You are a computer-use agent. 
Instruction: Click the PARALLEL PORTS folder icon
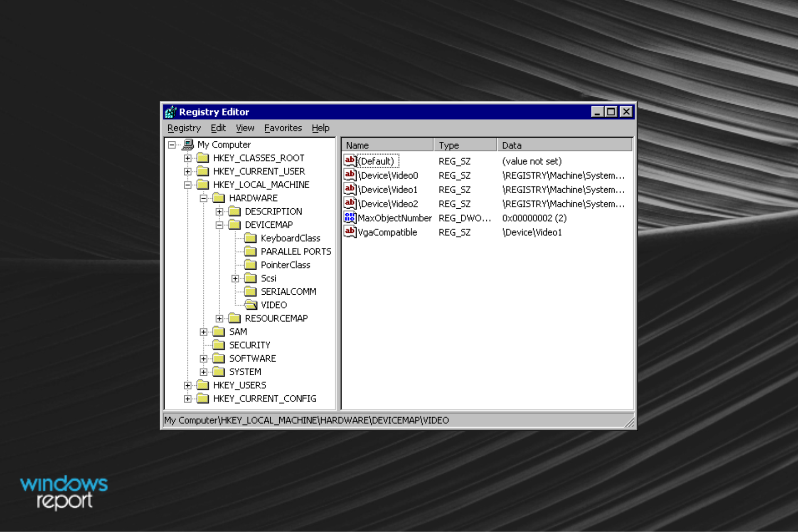pos(250,251)
